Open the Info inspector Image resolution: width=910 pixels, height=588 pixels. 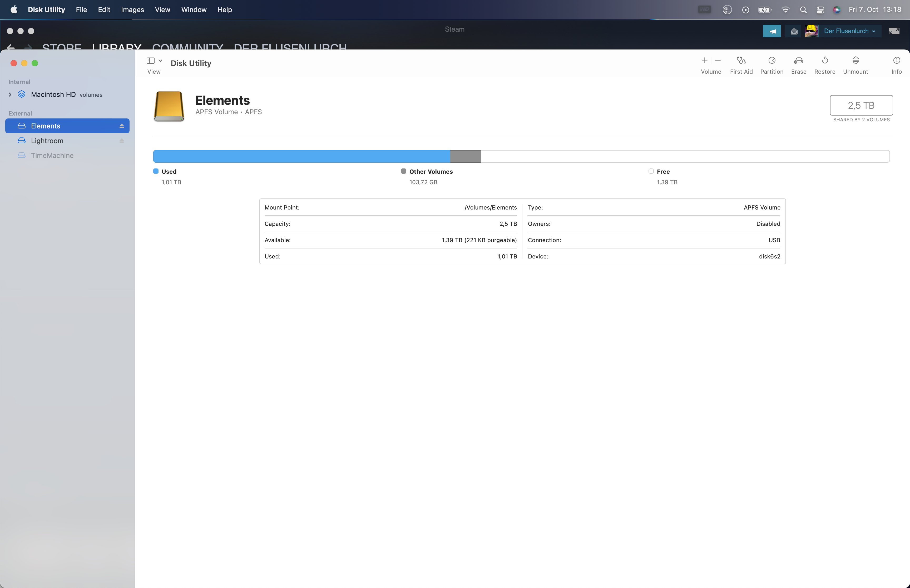coord(896,61)
